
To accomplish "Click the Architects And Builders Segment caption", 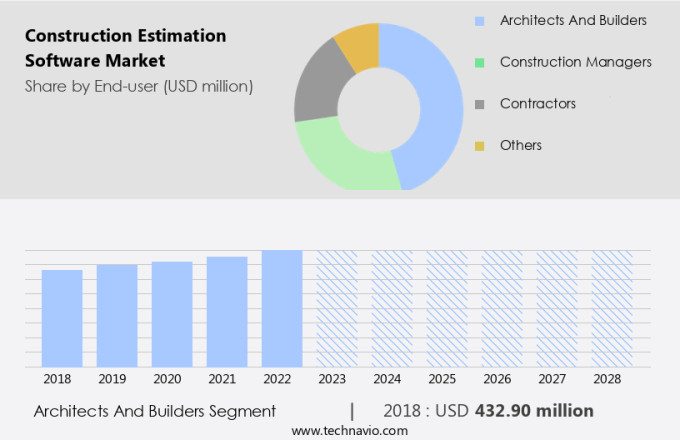I will click(x=154, y=411).
